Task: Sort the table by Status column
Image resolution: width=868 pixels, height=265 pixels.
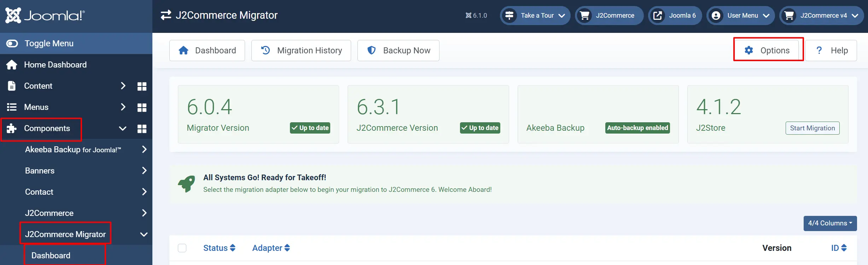Action: point(219,248)
